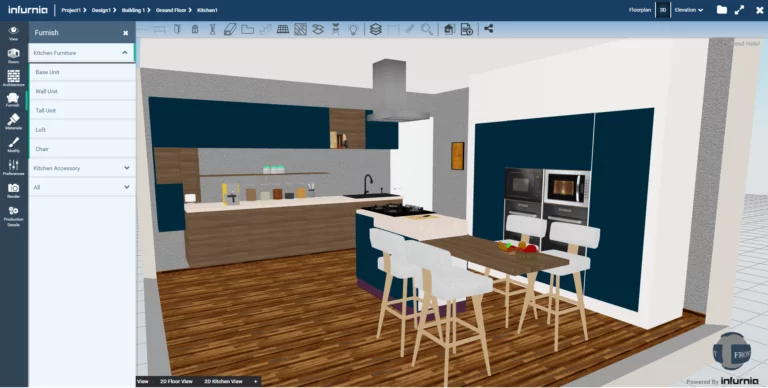Click the staircase icon in toolbar

coord(265,29)
